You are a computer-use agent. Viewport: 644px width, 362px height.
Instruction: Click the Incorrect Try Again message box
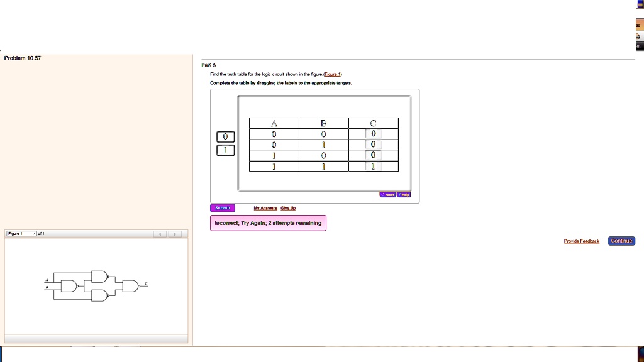[267, 222]
